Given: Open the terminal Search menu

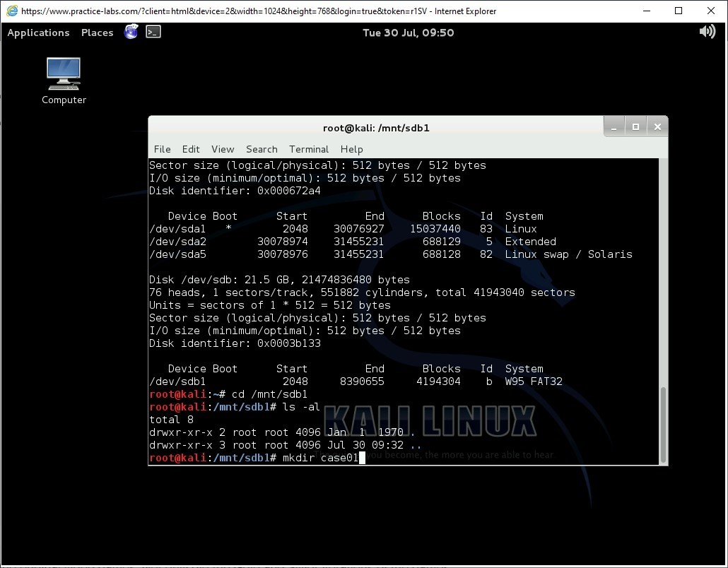Looking at the screenshot, I should 262,149.
